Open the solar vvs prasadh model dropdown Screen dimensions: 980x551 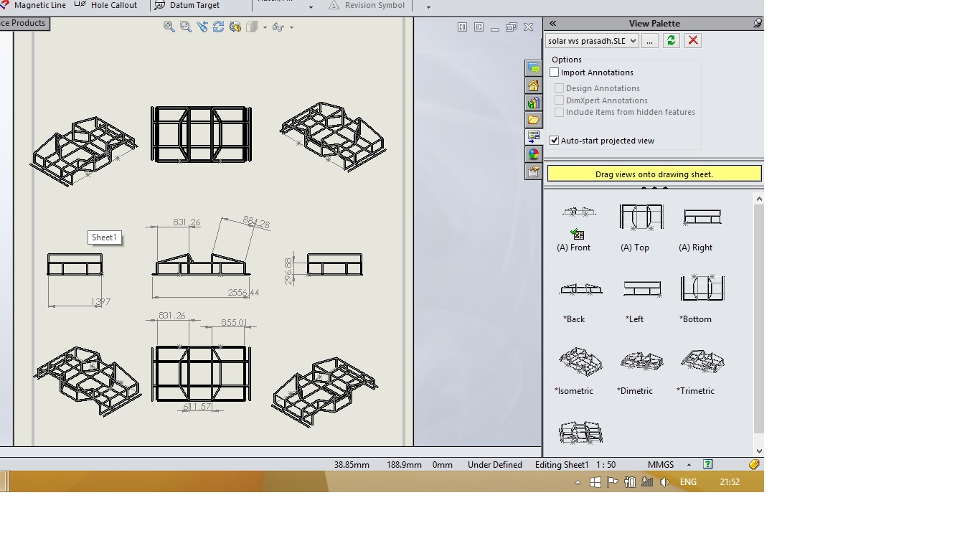[x=592, y=41]
